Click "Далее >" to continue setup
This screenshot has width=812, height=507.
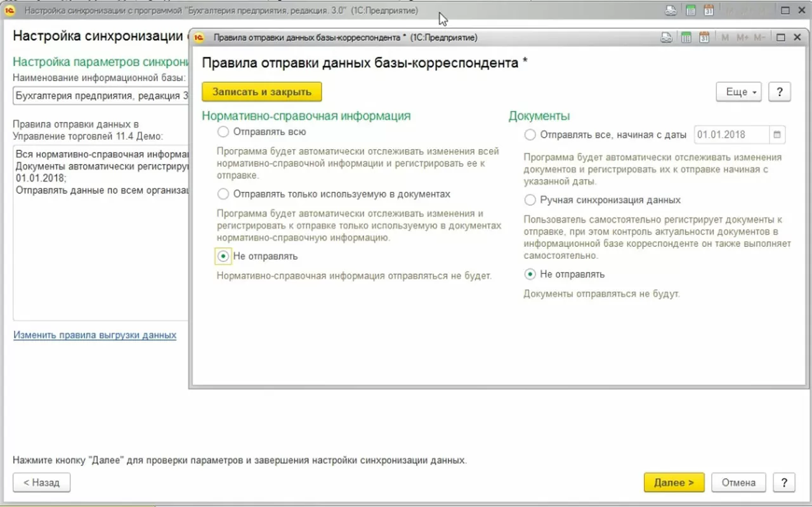tap(674, 482)
